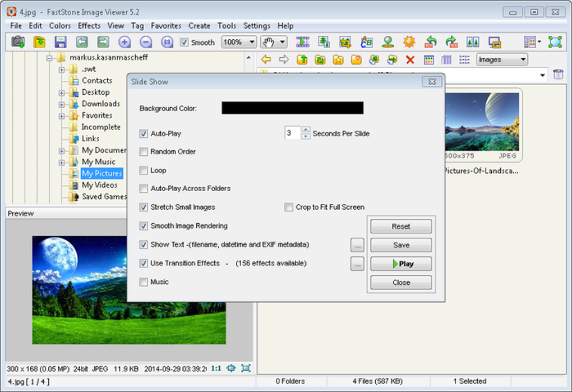The image size is (572, 392).
Task: Click the full screen icon in toolbar
Action: tap(555, 42)
